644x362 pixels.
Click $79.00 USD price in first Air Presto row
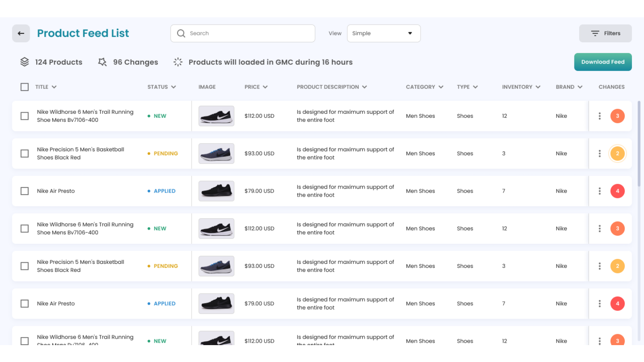click(x=259, y=191)
